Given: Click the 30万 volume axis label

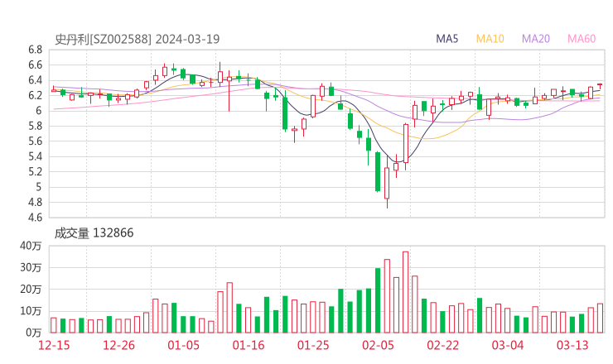Looking at the screenshot, I should click(31, 267).
